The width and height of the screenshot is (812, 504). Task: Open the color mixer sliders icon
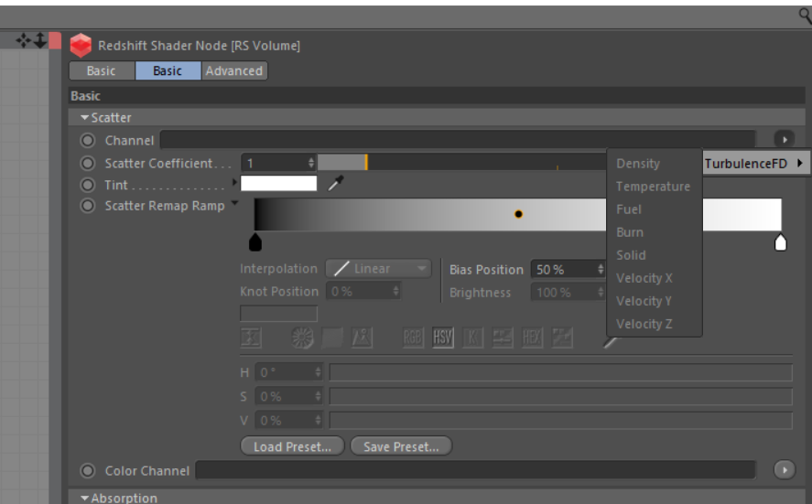click(503, 338)
